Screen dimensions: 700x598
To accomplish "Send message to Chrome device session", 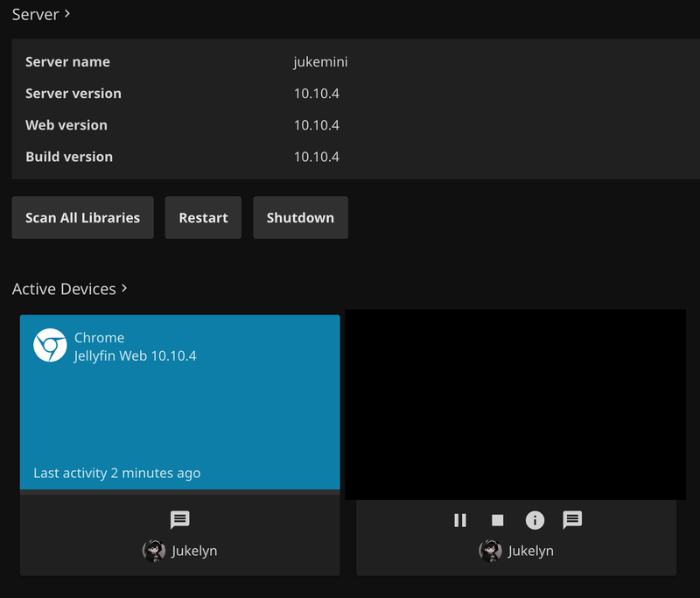I will coord(180,520).
